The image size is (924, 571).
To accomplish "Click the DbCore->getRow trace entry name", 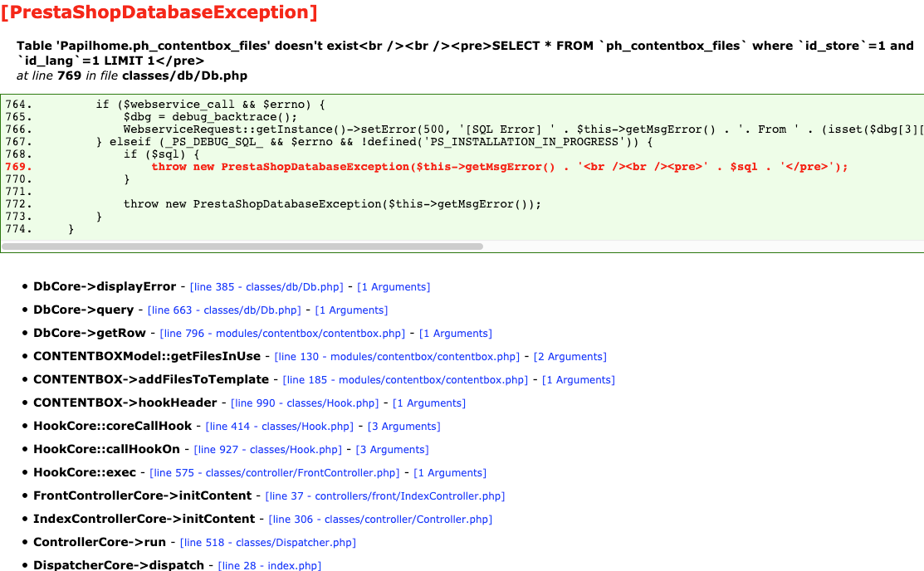I will pyautogui.click(x=90, y=333).
